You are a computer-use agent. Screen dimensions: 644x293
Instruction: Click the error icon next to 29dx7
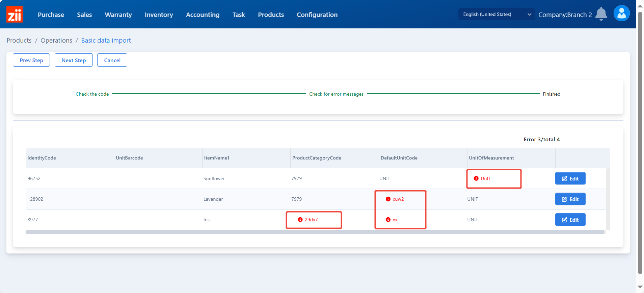(x=300, y=220)
